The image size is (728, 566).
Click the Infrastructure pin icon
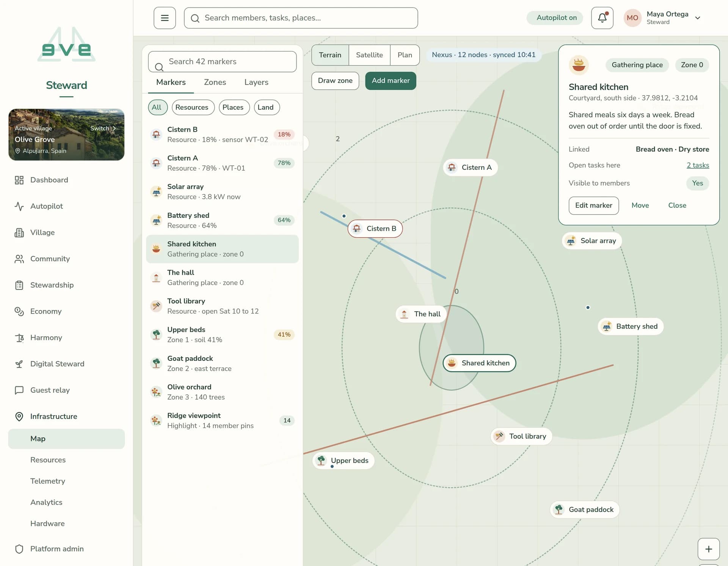coord(19,417)
